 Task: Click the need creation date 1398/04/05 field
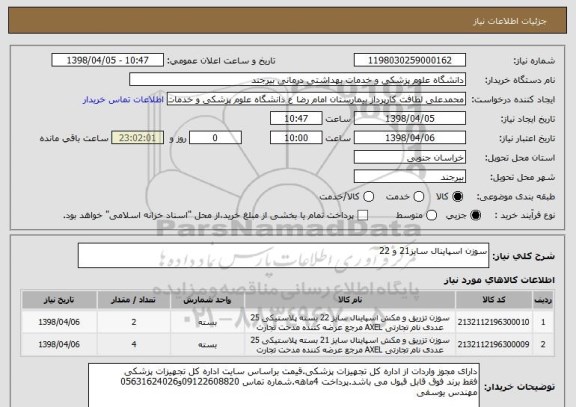tap(410, 119)
